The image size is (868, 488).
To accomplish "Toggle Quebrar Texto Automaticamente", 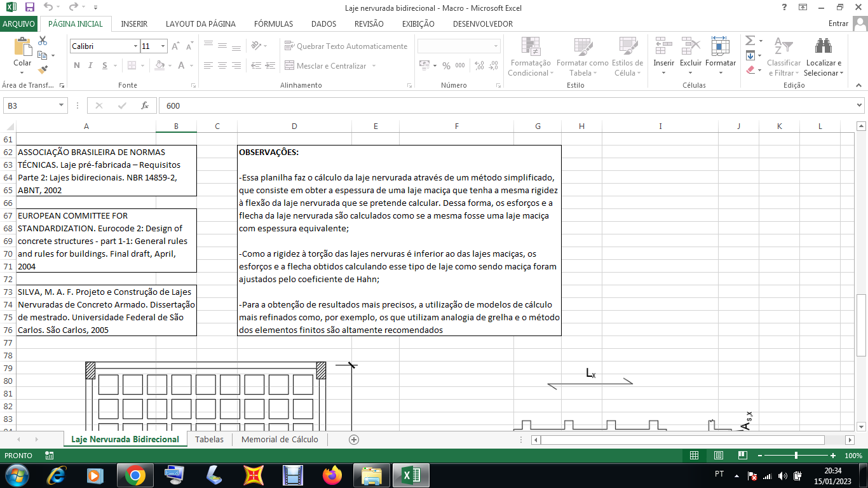I will 346,46.
